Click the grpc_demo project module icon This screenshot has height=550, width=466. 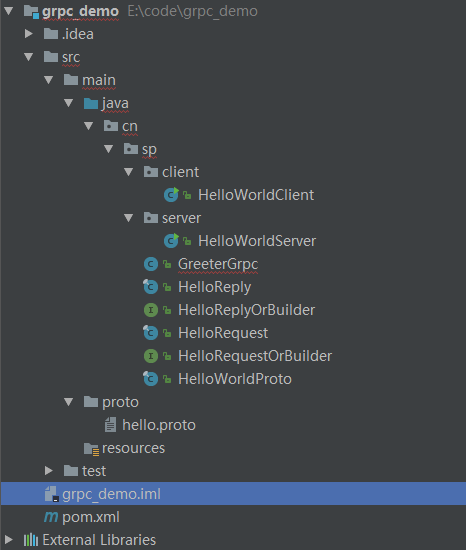(x=31, y=12)
